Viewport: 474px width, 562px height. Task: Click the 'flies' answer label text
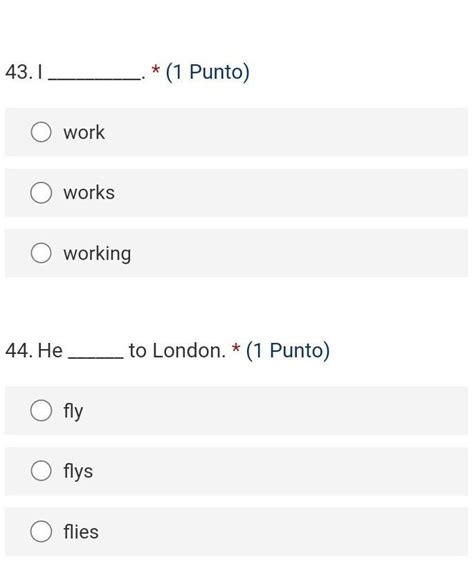coord(81,532)
